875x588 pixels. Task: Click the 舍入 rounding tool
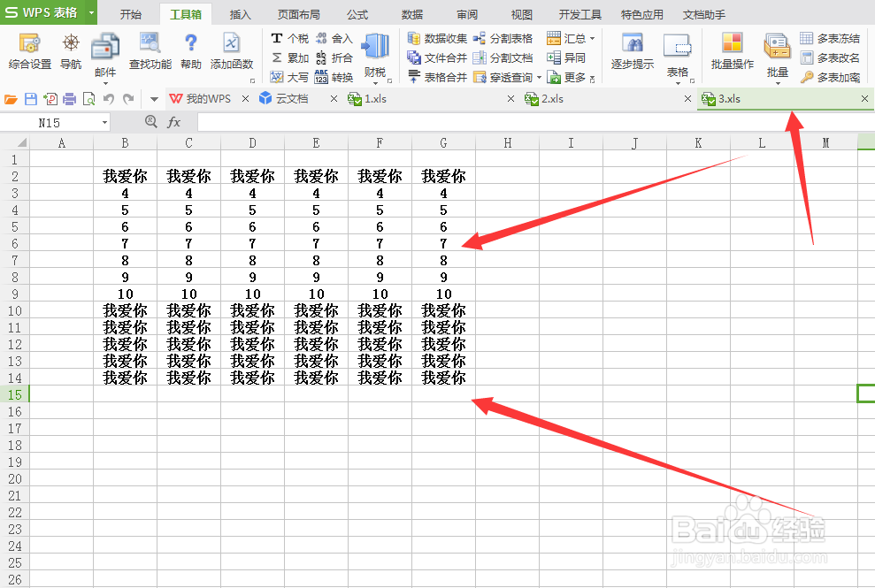[334, 38]
